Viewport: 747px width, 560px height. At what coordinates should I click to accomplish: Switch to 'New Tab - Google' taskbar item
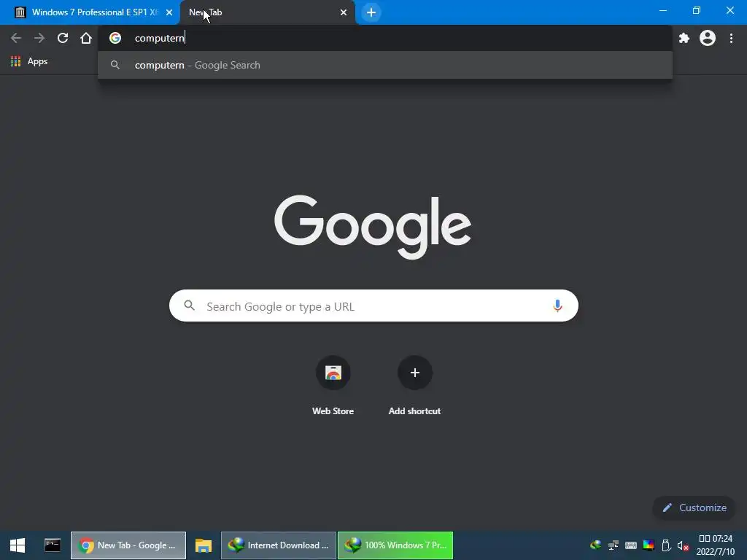coord(128,545)
